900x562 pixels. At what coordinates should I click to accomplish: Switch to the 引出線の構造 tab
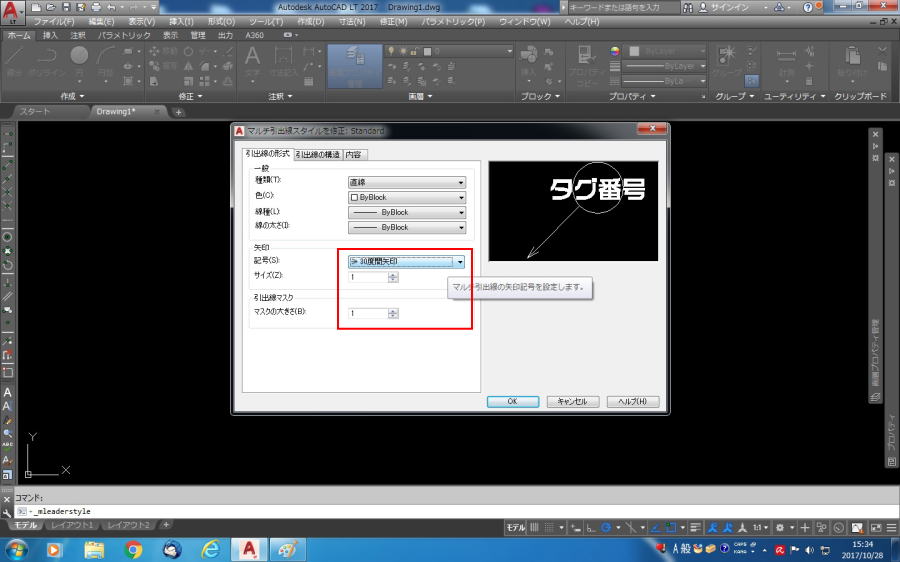[x=318, y=155]
